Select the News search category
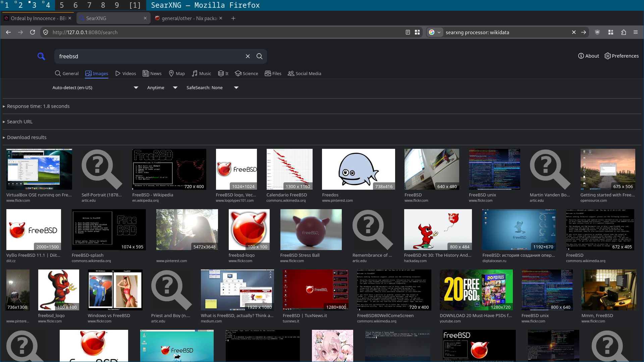644x362 pixels. 152,73
